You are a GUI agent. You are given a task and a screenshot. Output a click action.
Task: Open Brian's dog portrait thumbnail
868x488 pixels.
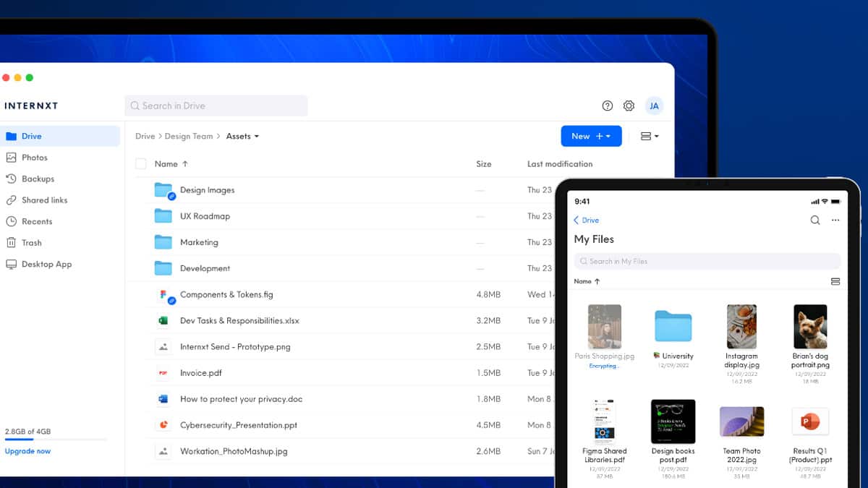coord(809,326)
